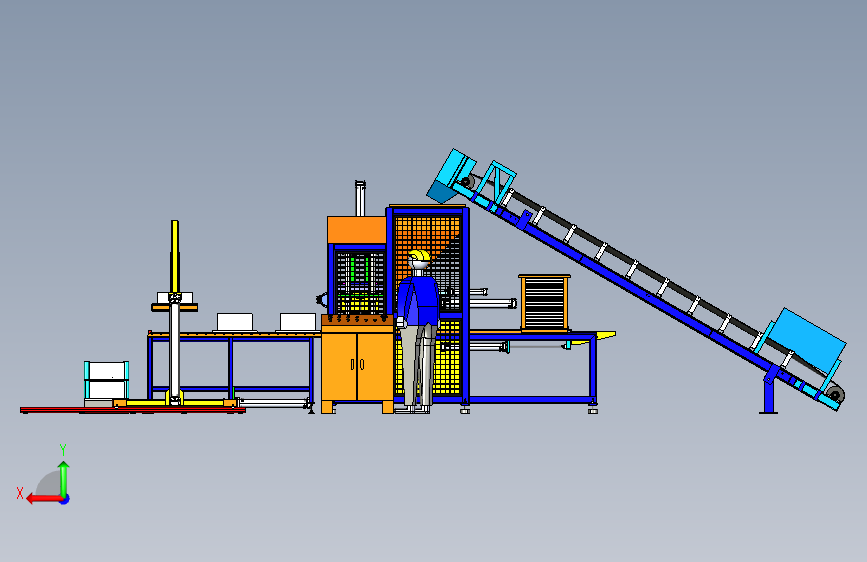Select the slatted crate on the blue table

pos(545,303)
